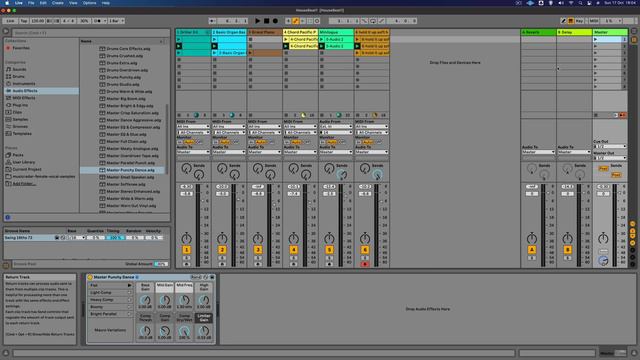Open the Create menu
This screenshot has height=360, width=640.
point(58,3)
